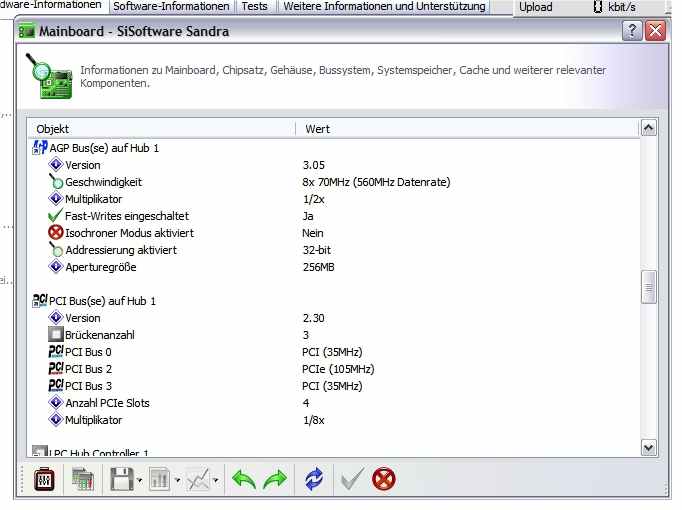Select the PCIe (105MHz) value

click(x=338, y=369)
